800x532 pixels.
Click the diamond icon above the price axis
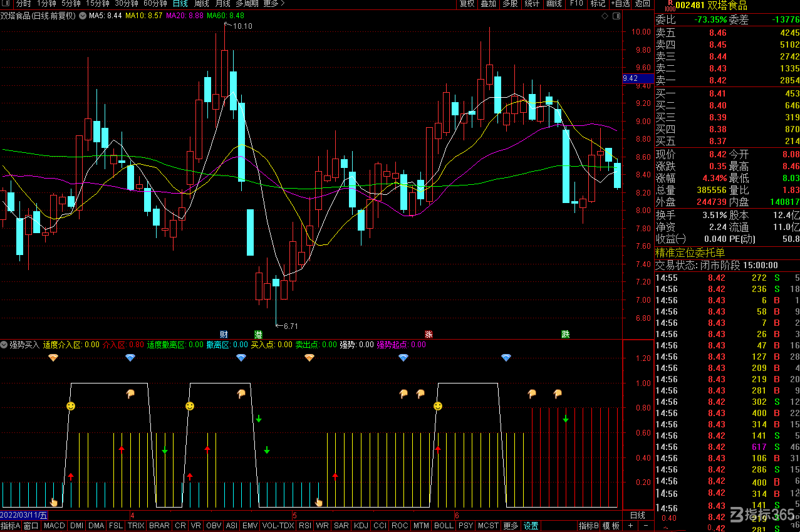pos(604,16)
